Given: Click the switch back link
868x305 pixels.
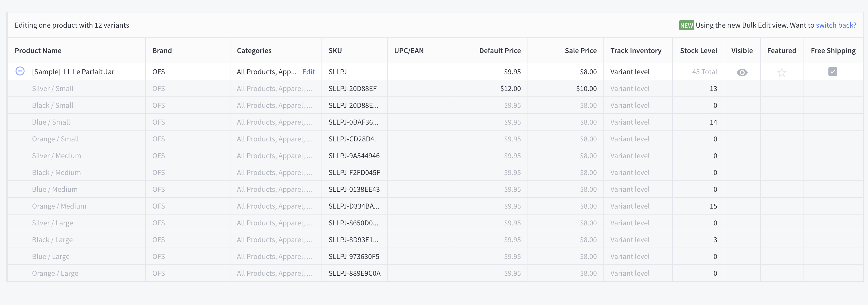Looking at the screenshot, I should 836,25.
